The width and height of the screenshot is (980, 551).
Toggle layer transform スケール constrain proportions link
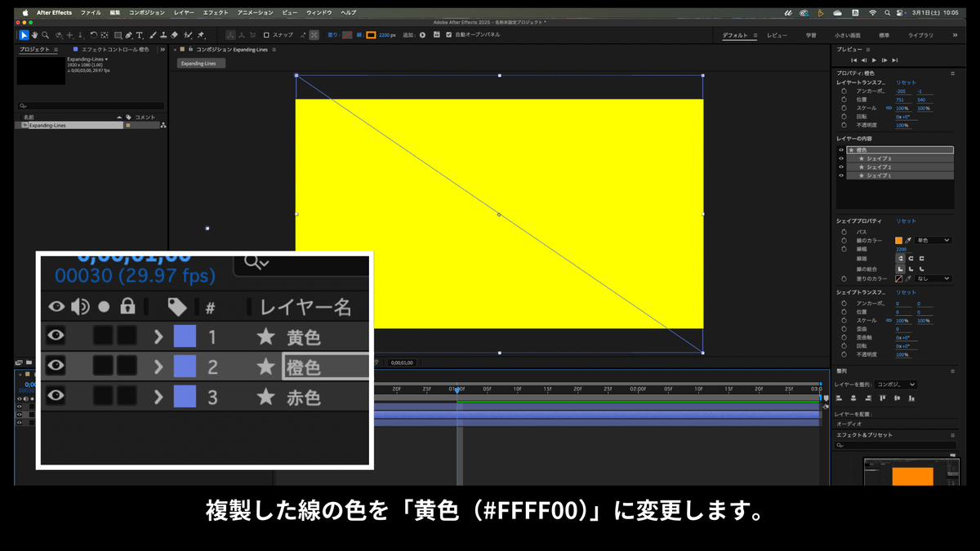click(889, 108)
